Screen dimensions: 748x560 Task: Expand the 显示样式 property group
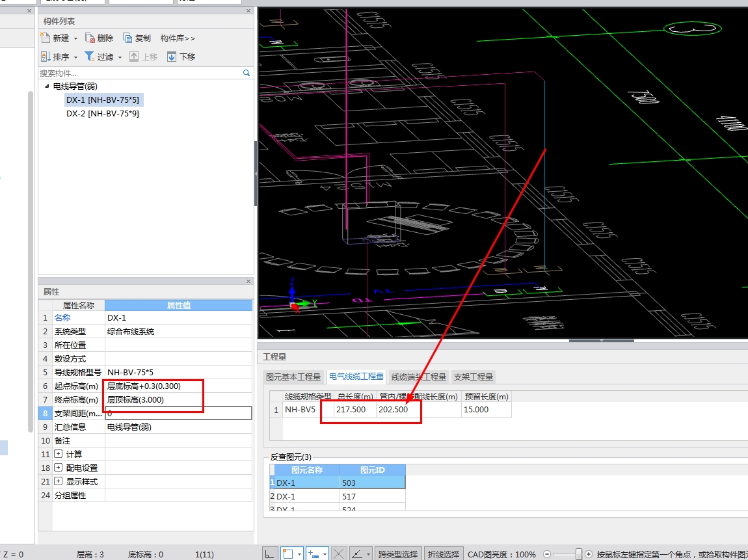point(58,482)
